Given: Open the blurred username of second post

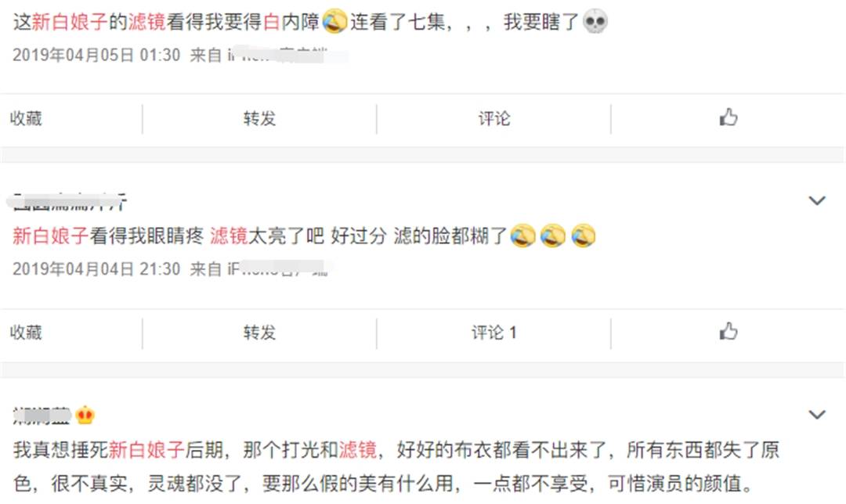Looking at the screenshot, I should [x=67, y=203].
